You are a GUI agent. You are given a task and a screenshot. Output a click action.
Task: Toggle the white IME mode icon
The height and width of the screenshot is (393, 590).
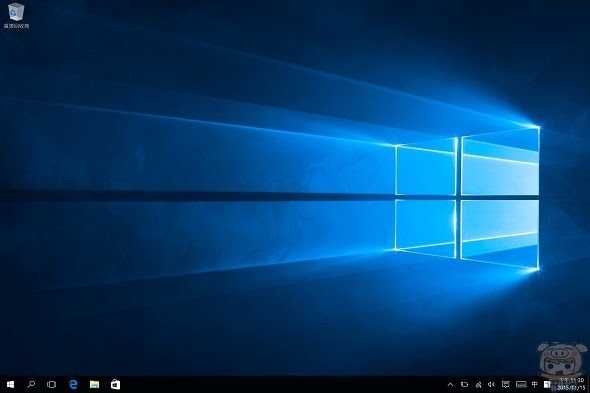[547, 384]
